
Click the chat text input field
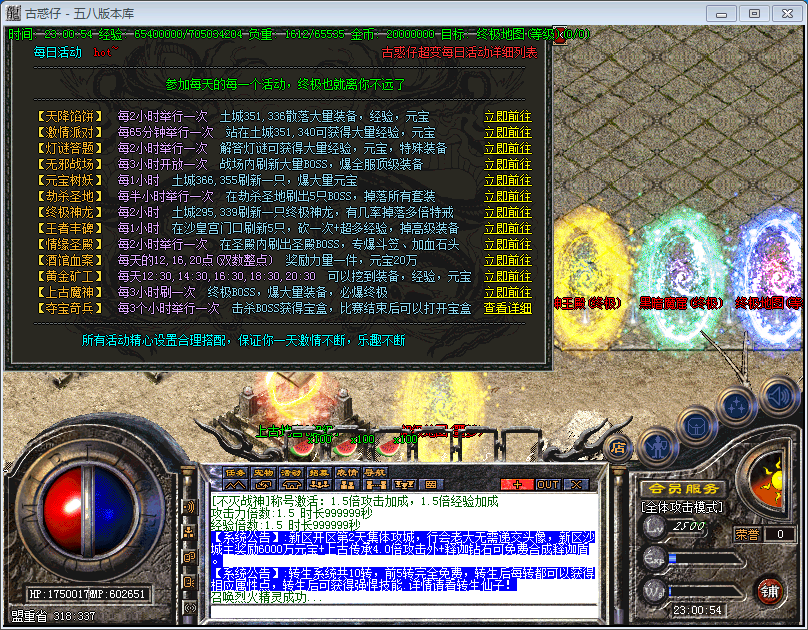click(403, 611)
